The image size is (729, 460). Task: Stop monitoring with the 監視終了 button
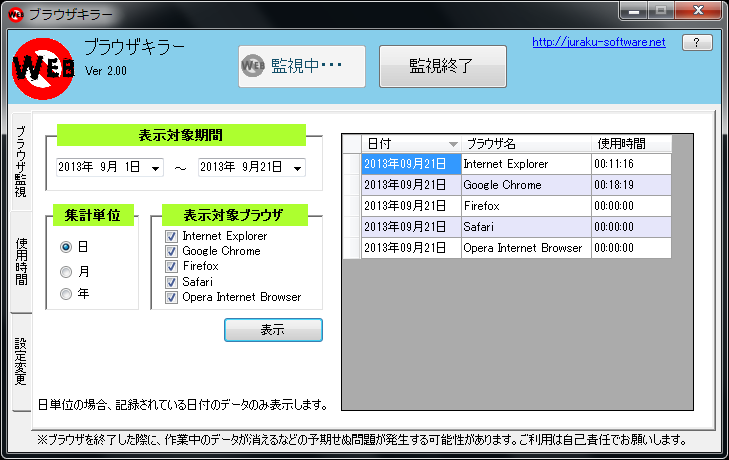443,67
